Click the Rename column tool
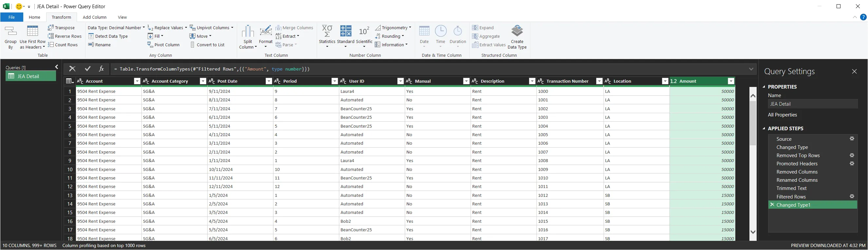The image size is (868, 250). [99, 45]
